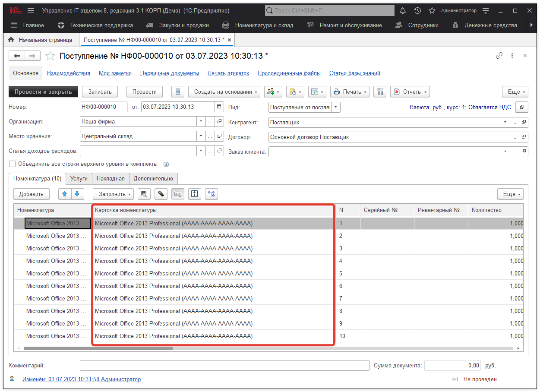
Task: Open the notifications bell icon
Action: tap(403, 10)
